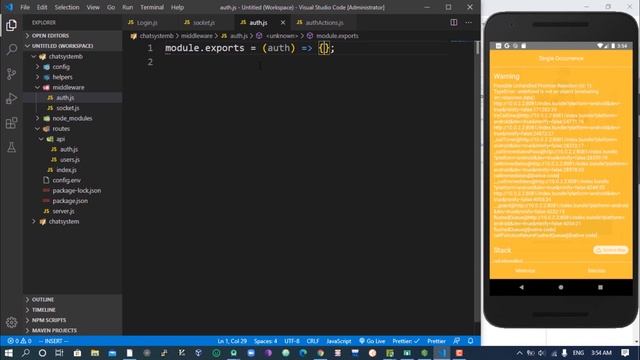Open the Edit menu

pyautogui.click(x=42, y=7)
